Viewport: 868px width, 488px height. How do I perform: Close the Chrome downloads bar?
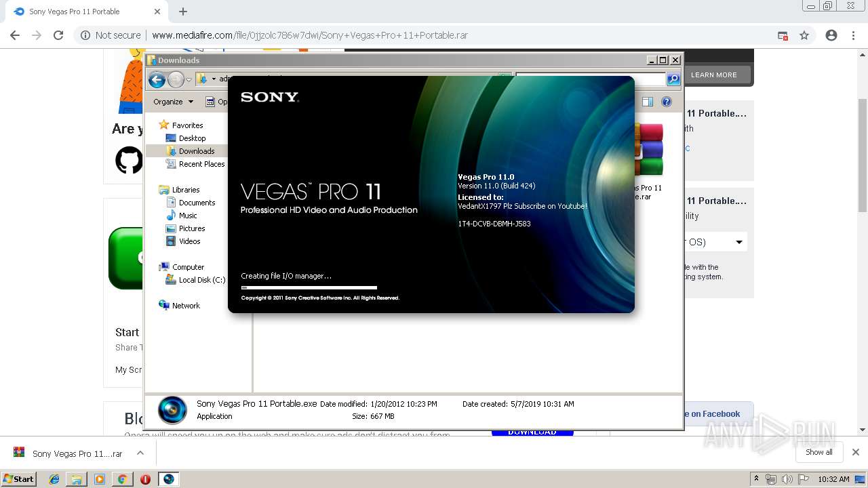click(856, 452)
